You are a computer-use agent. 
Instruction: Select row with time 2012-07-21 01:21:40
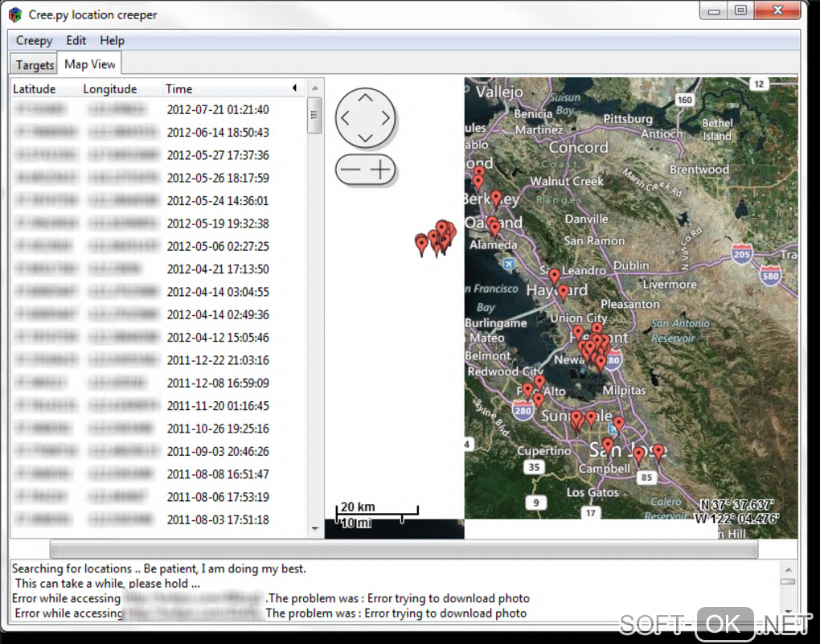click(x=158, y=110)
